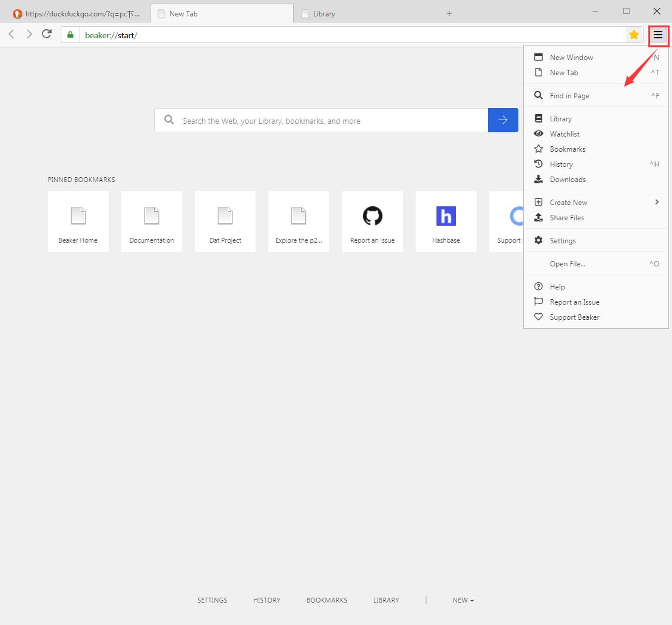
Task: Choose Share Files in the menu
Action: pos(566,218)
